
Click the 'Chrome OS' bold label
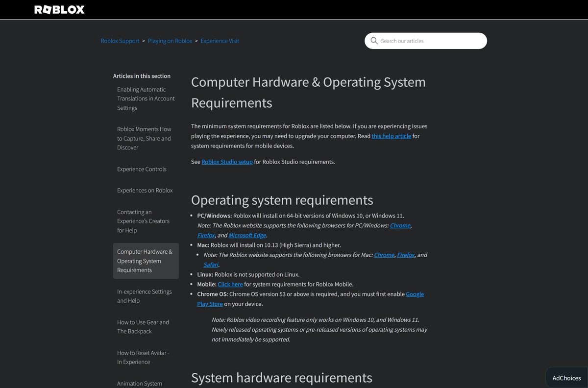tap(212, 294)
